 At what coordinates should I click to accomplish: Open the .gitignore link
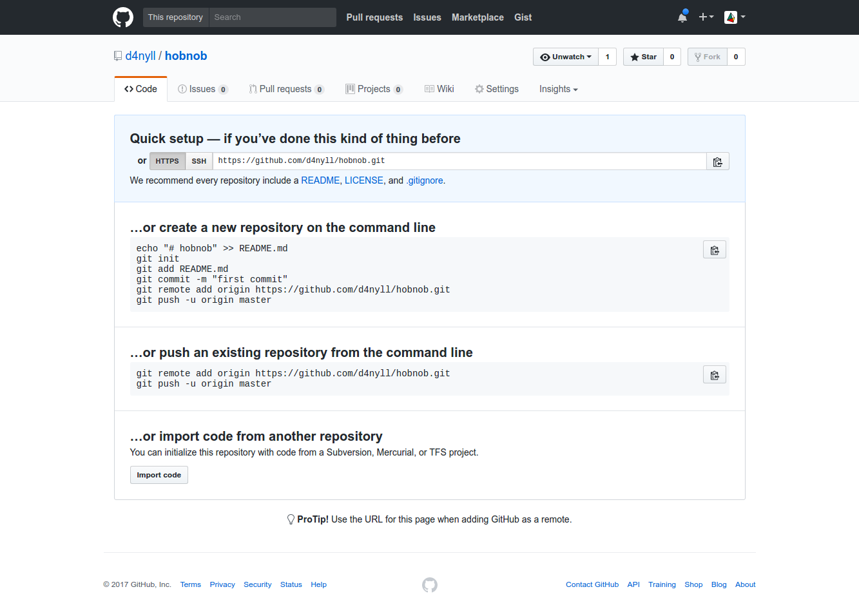(425, 181)
